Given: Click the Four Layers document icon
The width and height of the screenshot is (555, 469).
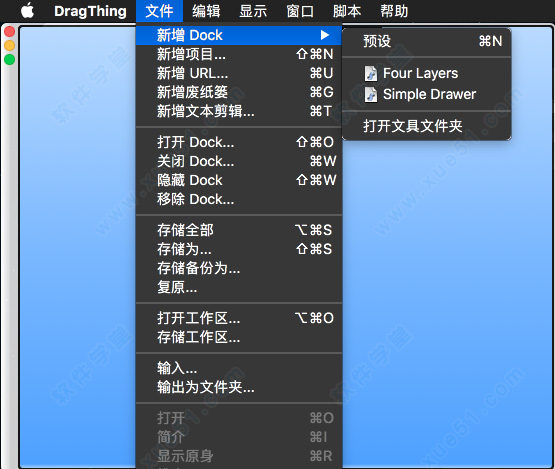Looking at the screenshot, I should point(371,74).
